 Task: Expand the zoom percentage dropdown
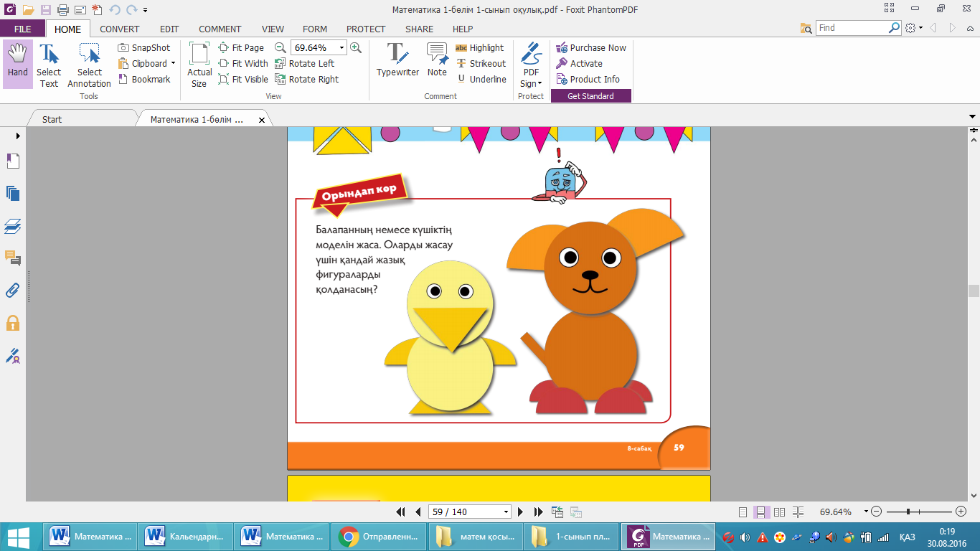point(341,47)
